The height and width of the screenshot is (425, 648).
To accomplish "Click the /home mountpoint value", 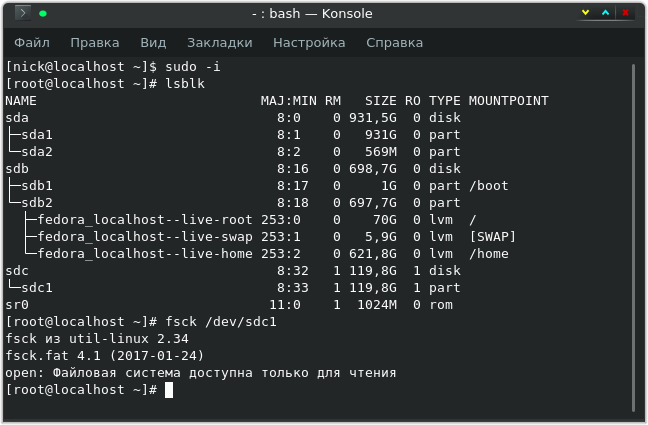I will coord(488,253).
